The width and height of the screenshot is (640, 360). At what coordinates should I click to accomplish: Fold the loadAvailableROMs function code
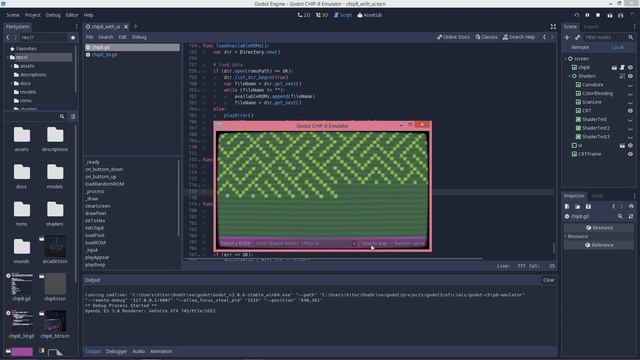199,46
